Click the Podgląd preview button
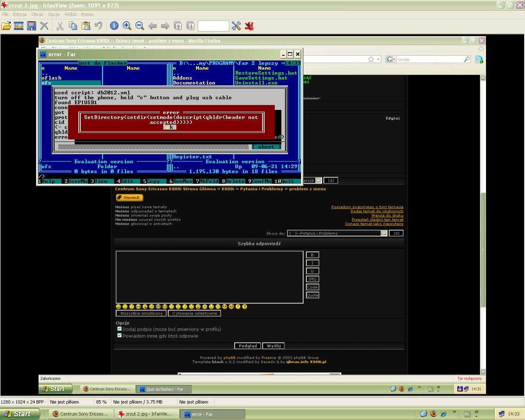The height and width of the screenshot is (420, 525). pyautogui.click(x=248, y=346)
